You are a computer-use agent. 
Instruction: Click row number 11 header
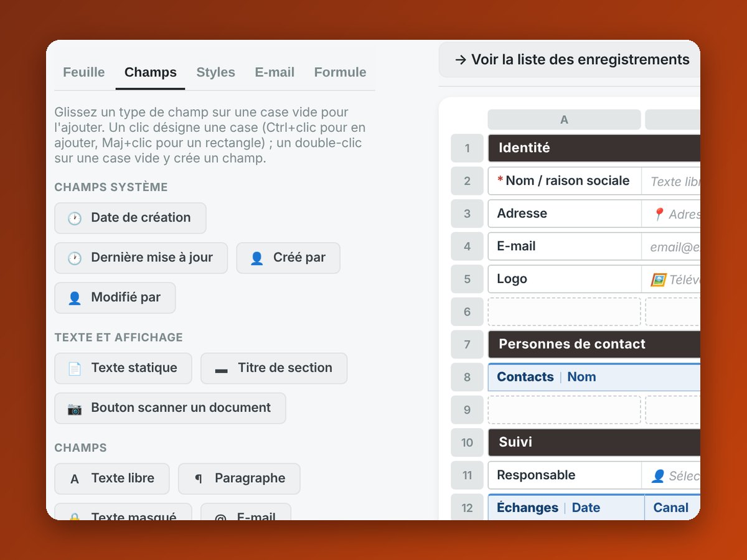point(467,475)
